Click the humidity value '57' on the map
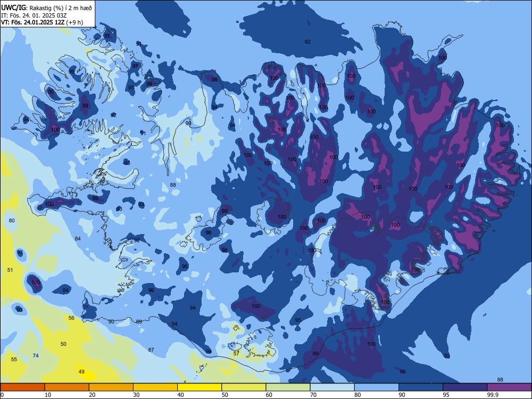 (237, 353)
